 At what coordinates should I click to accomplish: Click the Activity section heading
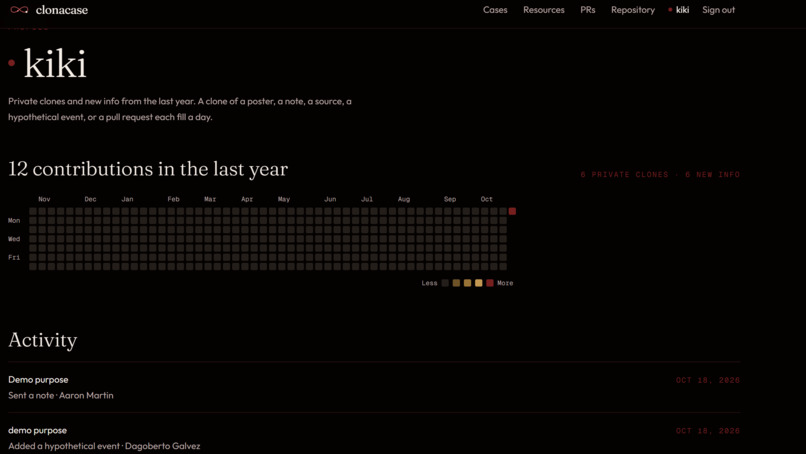(43, 340)
